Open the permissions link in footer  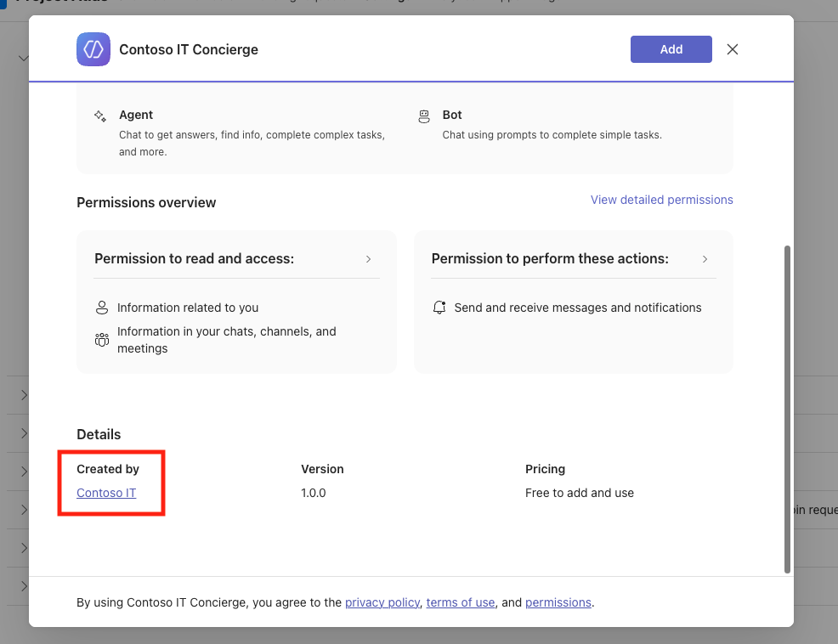point(558,602)
